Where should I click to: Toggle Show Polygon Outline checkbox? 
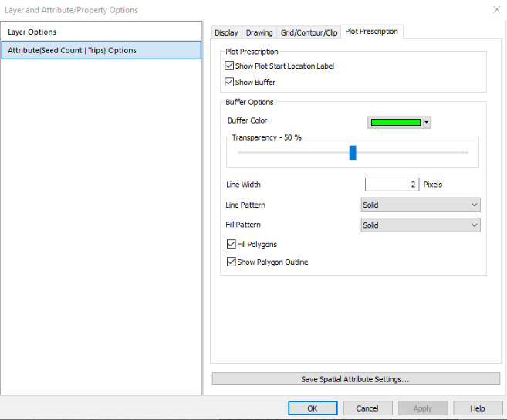[x=232, y=262]
